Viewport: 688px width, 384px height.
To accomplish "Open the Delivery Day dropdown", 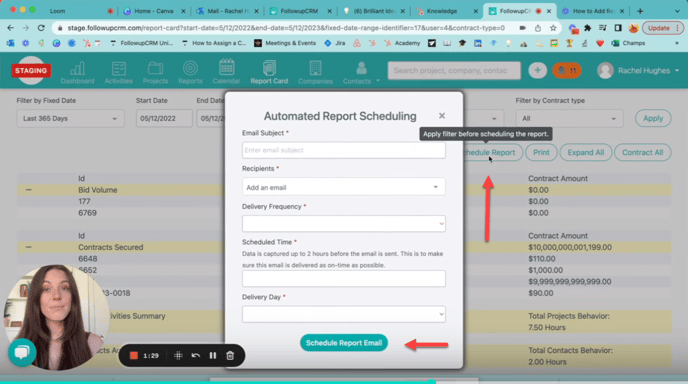I will click(x=344, y=314).
